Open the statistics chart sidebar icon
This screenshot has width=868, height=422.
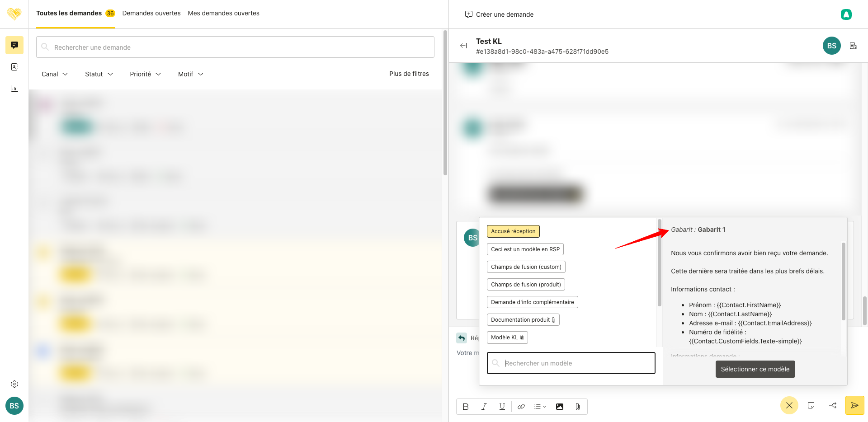tap(14, 89)
